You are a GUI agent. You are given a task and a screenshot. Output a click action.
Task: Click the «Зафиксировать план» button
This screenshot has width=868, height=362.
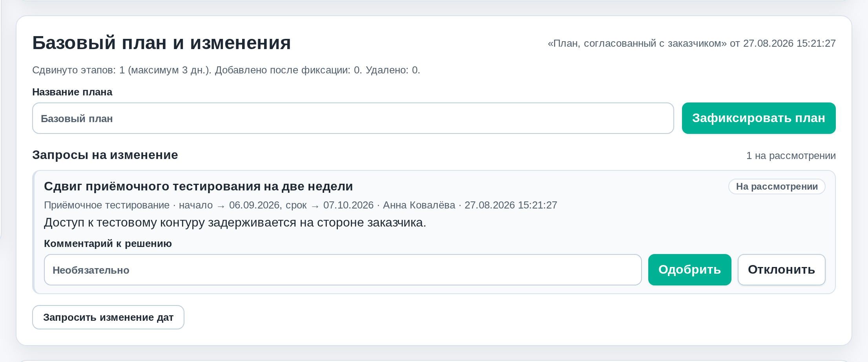click(759, 118)
